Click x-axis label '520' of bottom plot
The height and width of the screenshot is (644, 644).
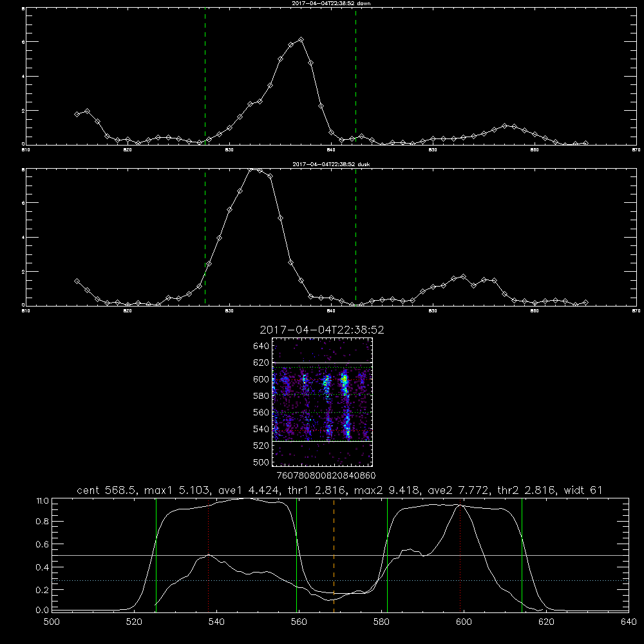[134, 622]
